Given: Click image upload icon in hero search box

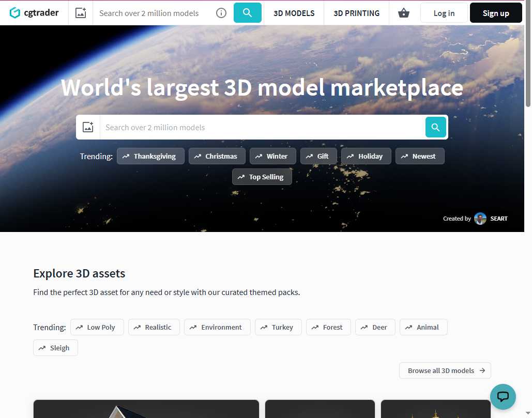Looking at the screenshot, I should (x=88, y=127).
